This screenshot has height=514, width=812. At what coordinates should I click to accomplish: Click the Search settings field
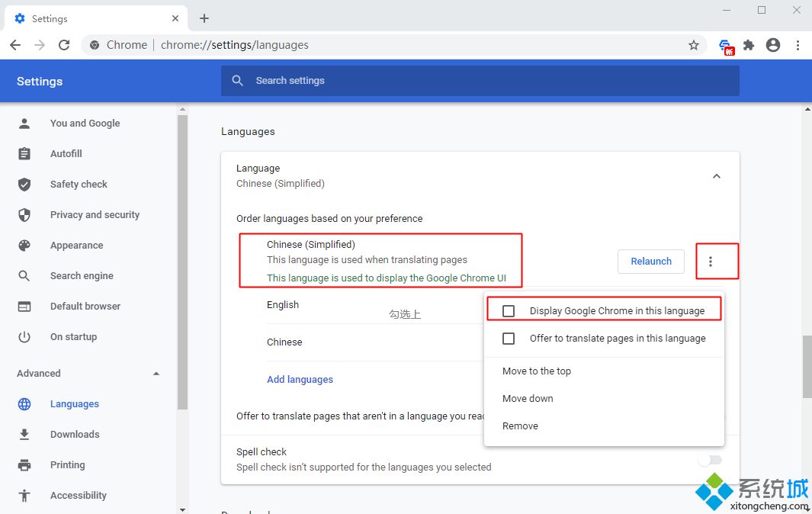(480, 80)
